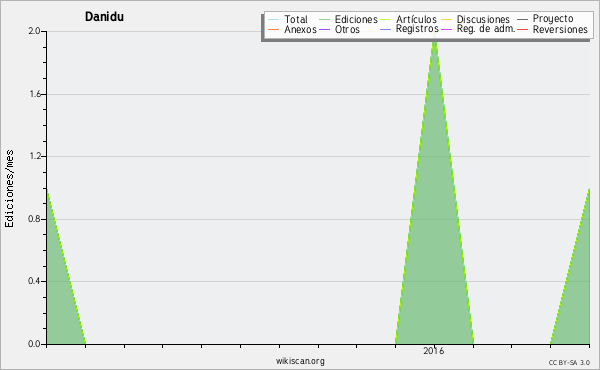Click the Otros legend entry
The image size is (600, 370).
click(339, 29)
